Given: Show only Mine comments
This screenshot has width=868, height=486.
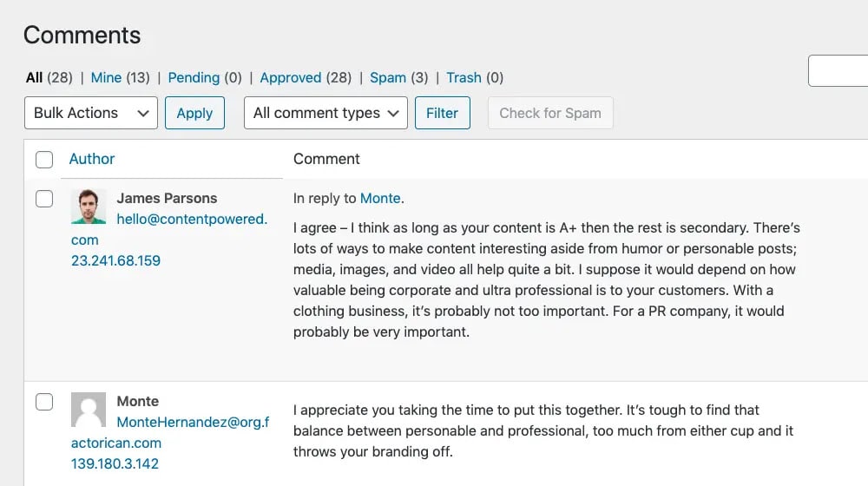Looking at the screenshot, I should [106, 77].
